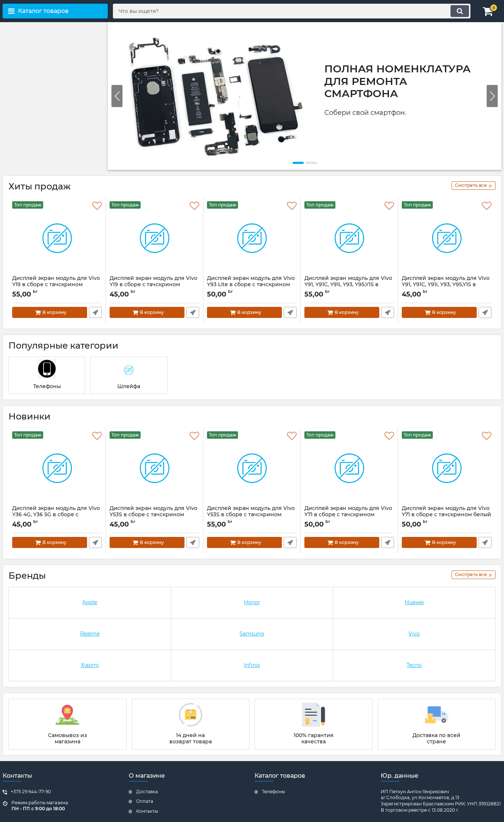
Task: Open the Realme brand link
Action: pos(90,634)
